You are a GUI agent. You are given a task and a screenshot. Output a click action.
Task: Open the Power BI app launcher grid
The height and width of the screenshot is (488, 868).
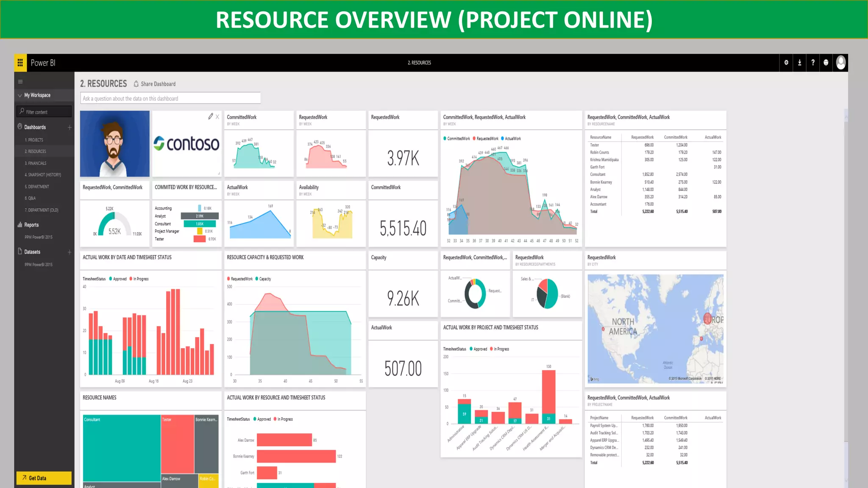(20, 63)
